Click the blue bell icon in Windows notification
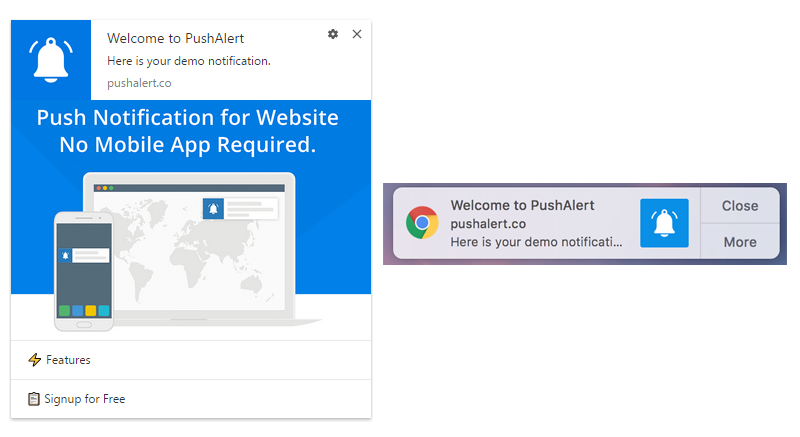800x437 pixels. (51, 60)
